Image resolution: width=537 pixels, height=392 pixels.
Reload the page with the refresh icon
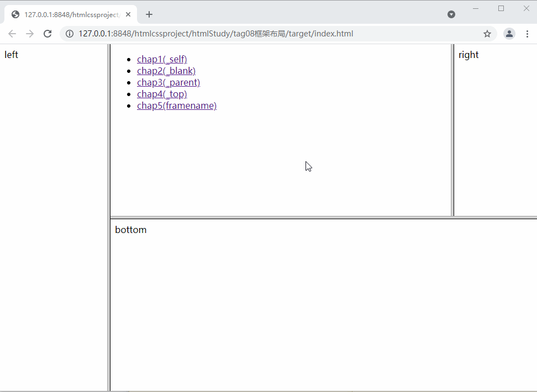click(x=48, y=34)
